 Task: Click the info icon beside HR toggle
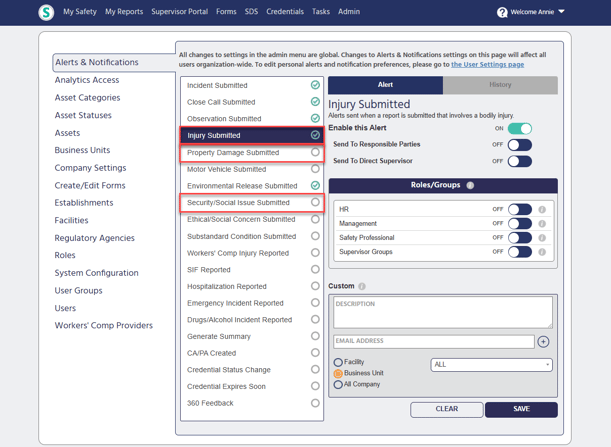point(542,210)
